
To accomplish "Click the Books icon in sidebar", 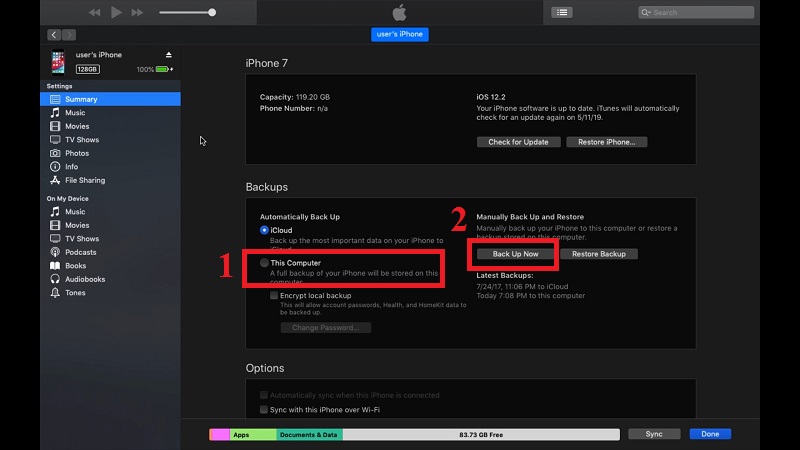I will 55,266.
